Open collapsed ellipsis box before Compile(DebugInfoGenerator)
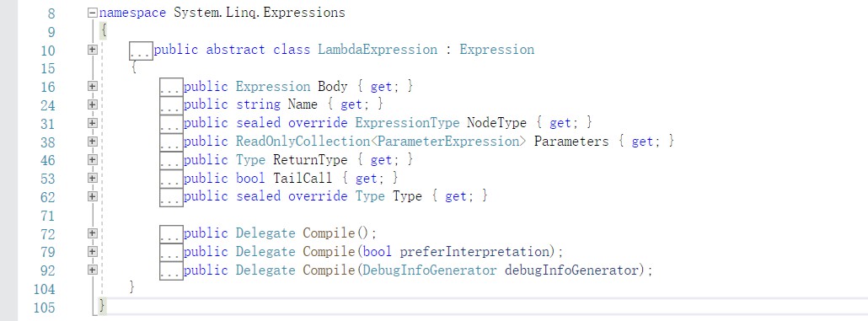 171,270
